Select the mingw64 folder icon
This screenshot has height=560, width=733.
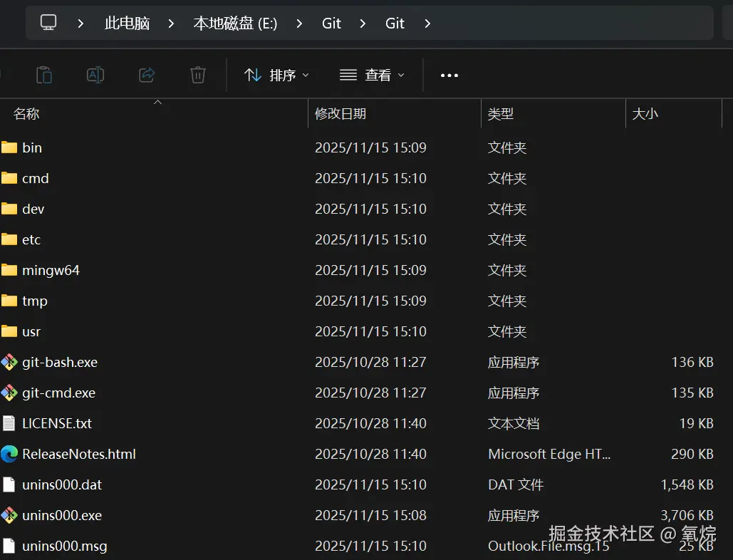pyautogui.click(x=9, y=270)
